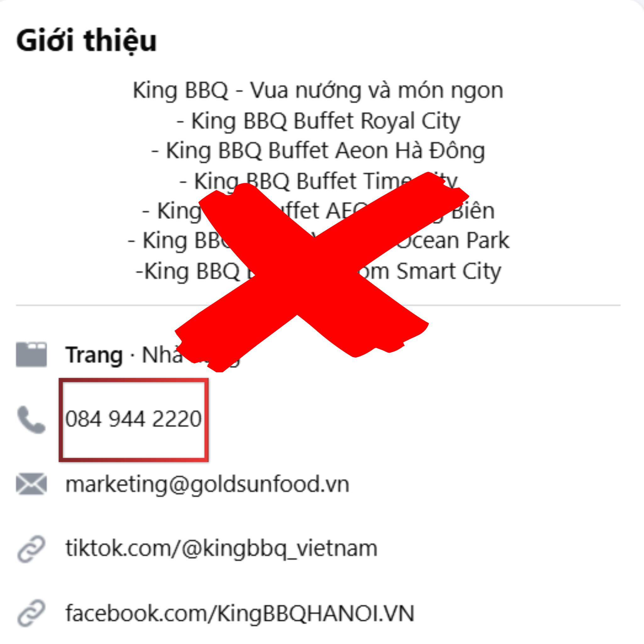Click the chain link icon beside TikTok

(31, 549)
